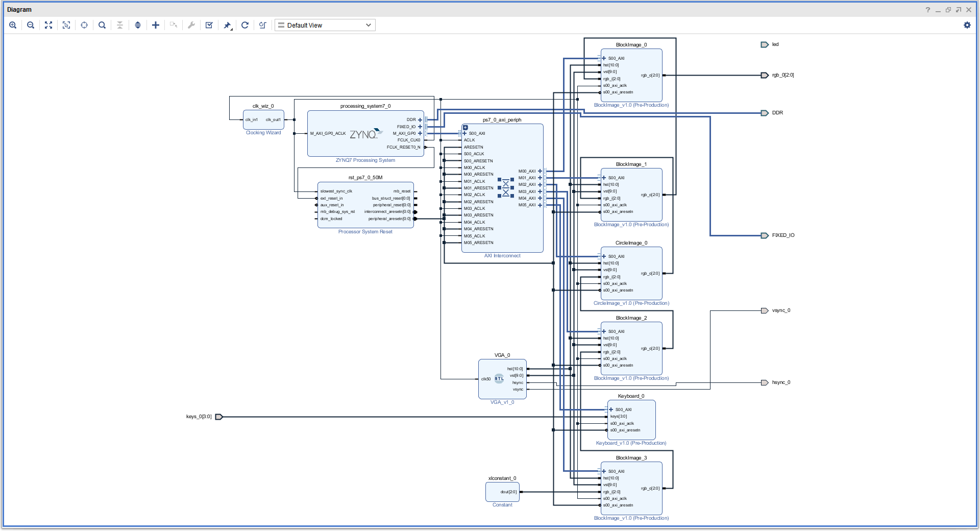Expand S00_AXI interface on BlockImage_0

pos(604,58)
